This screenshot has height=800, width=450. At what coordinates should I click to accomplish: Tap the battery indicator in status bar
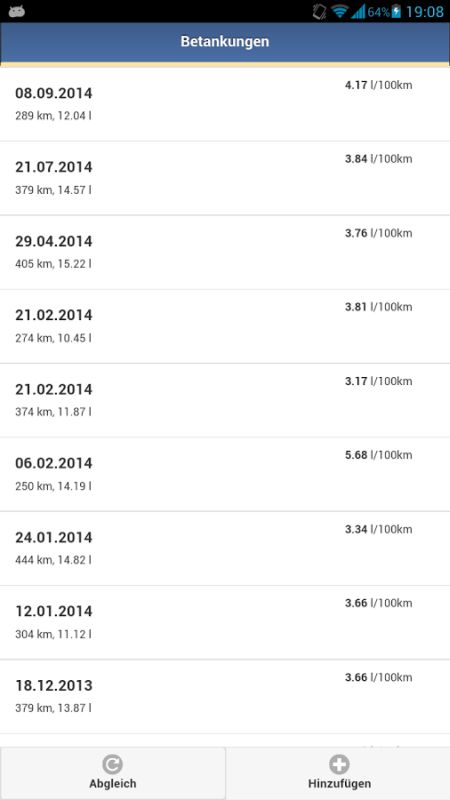pyautogui.click(x=396, y=11)
